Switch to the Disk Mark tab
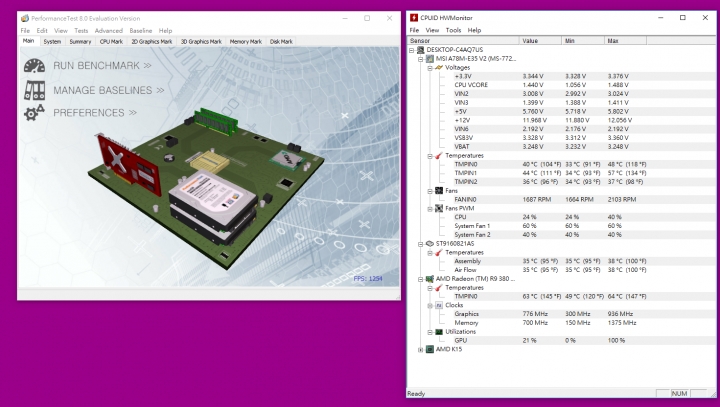This screenshot has width=720, height=407. [x=281, y=41]
